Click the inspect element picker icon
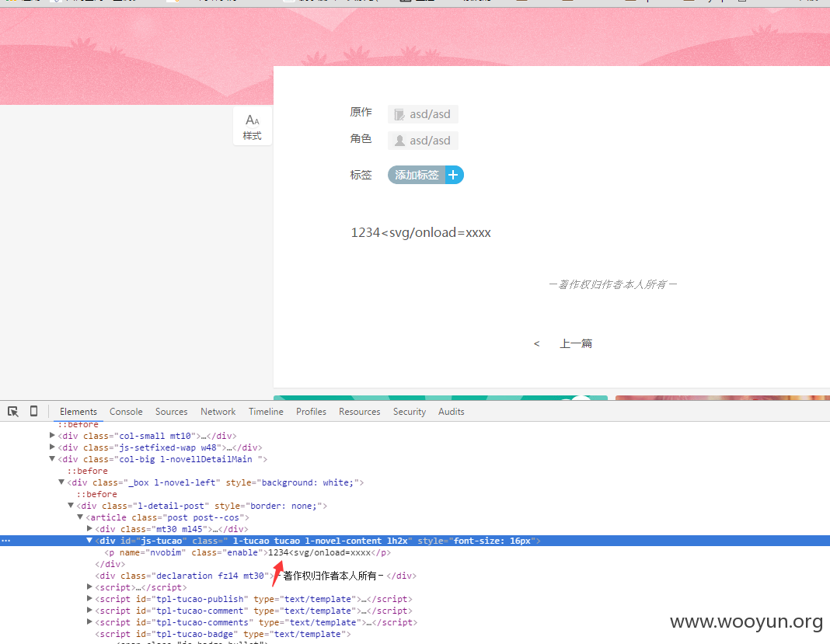This screenshot has width=830, height=644. click(13, 411)
